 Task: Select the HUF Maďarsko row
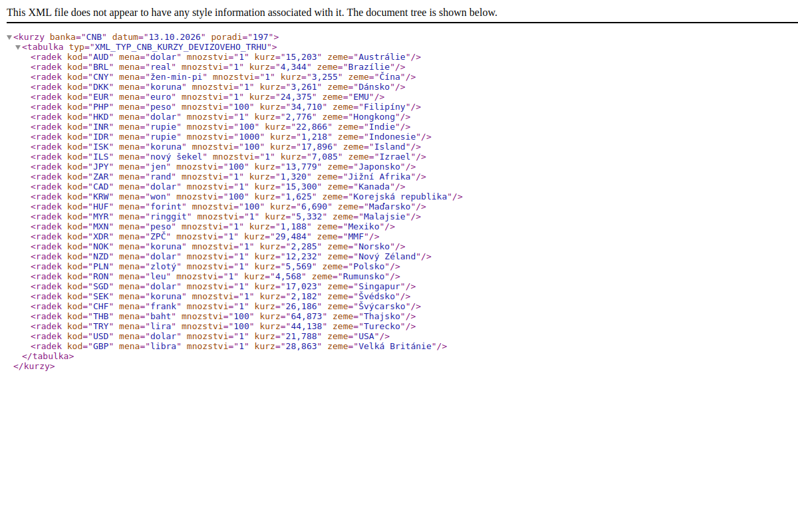pos(228,207)
